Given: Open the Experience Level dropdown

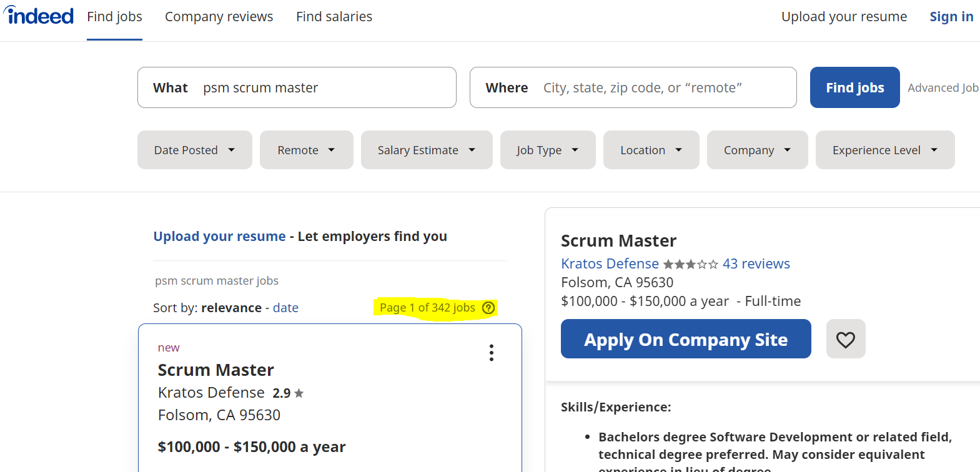Looking at the screenshot, I should coord(885,150).
